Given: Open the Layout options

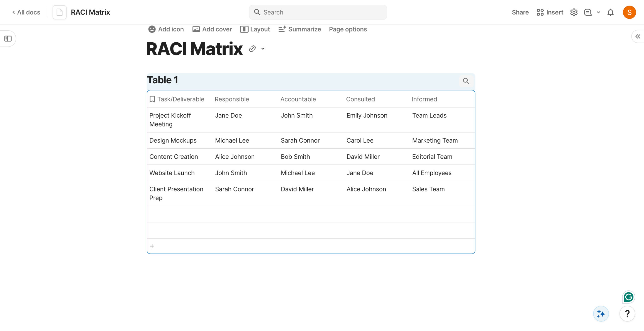Looking at the screenshot, I should [255, 29].
